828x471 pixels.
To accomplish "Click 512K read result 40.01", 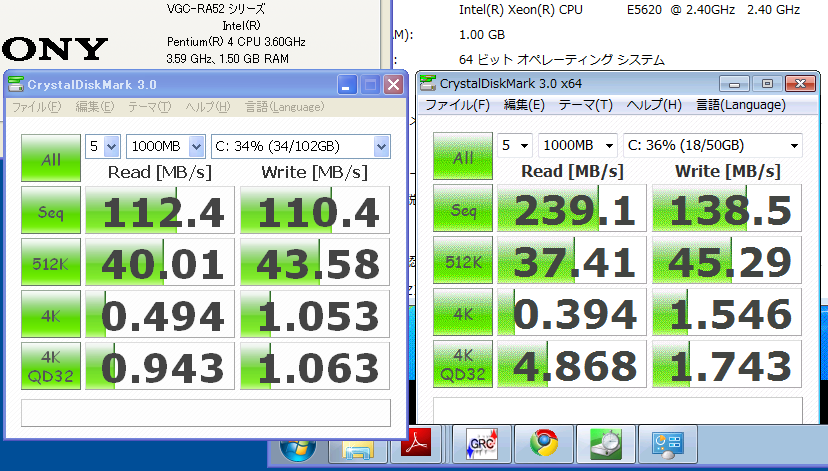I will [159, 262].
